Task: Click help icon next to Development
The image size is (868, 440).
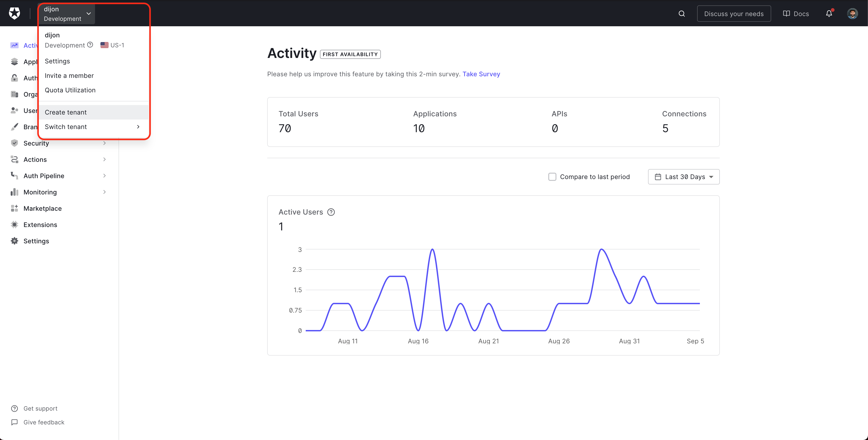Action: point(90,45)
